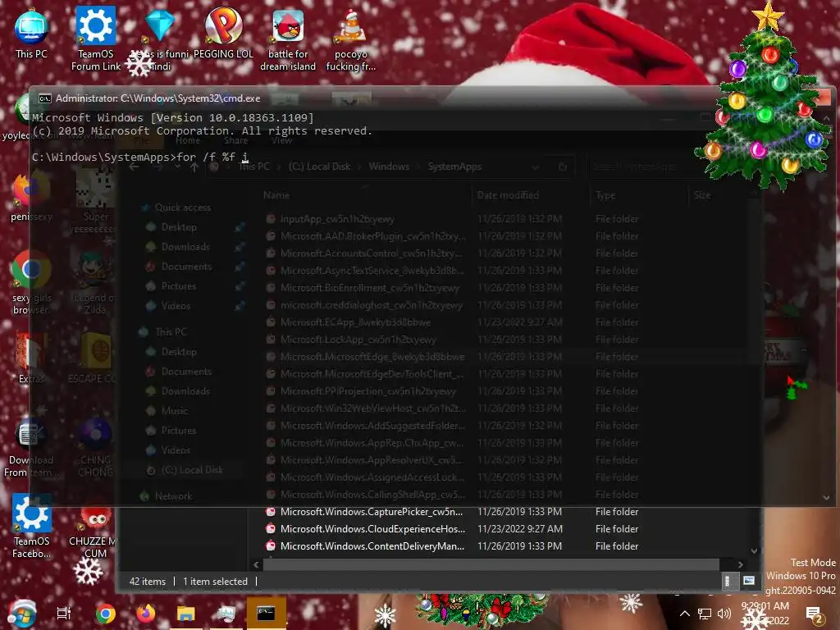Show hidden system tray icons chevron
The width and height of the screenshot is (840, 630).
(684, 614)
